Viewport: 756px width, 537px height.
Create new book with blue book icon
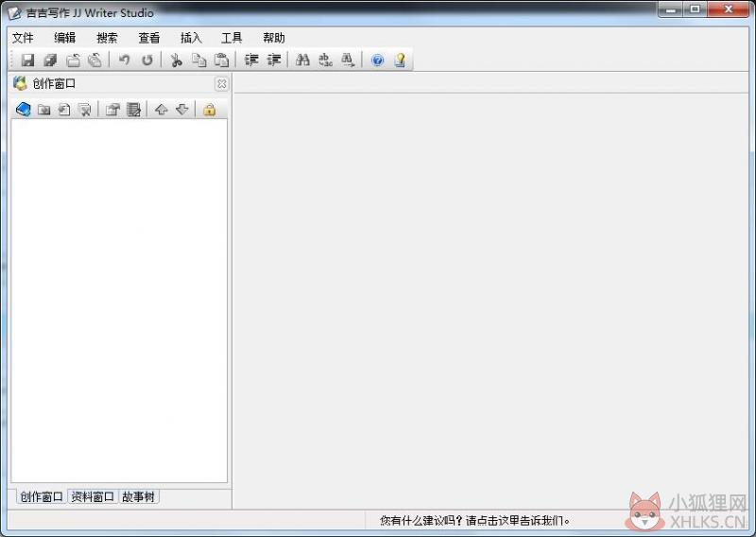[x=23, y=110]
